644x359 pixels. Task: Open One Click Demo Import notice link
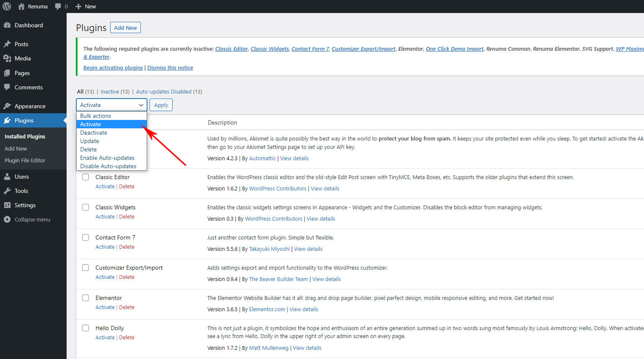[455, 49]
